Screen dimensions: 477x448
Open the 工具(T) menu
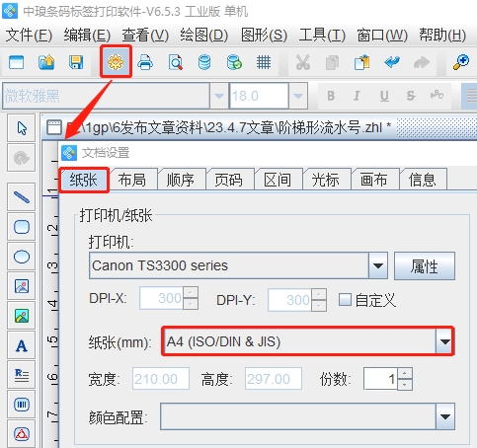click(x=322, y=36)
